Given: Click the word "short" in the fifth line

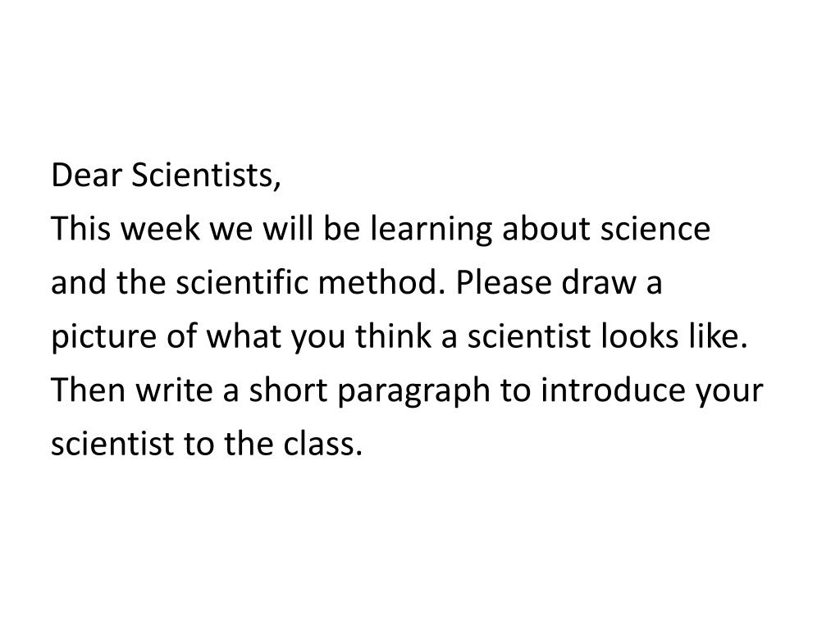Looking at the screenshot, I should (x=288, y=390).
